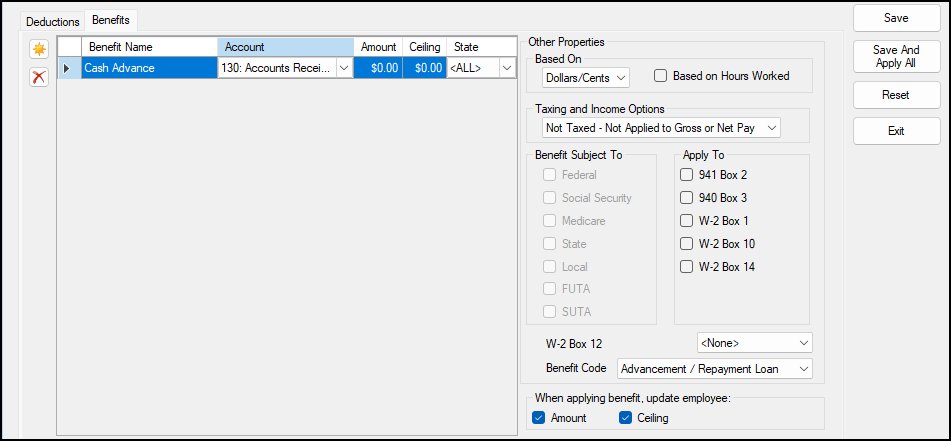Expand the Taxing and Income Options dropdown

tap(660, 128)
